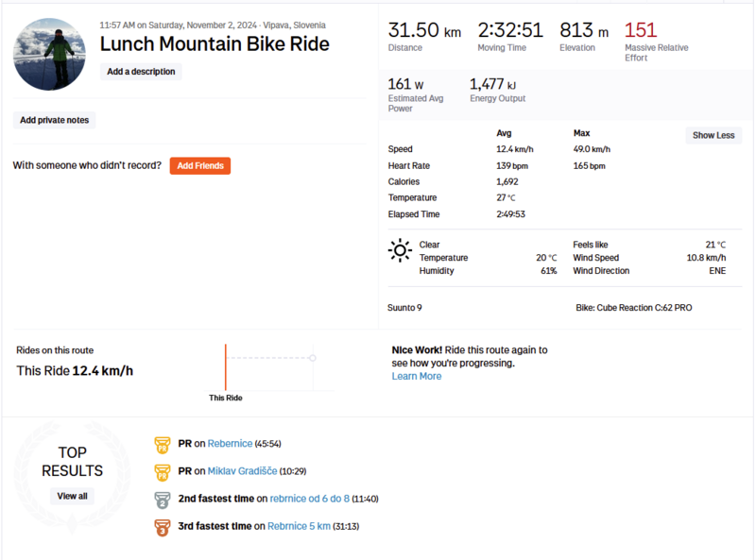Click the bronze 3rd fastest time medal

coord(162,526)
